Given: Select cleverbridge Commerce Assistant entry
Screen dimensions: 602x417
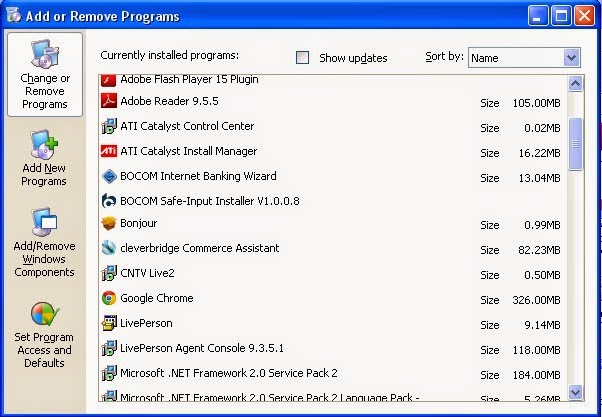Looking at the screenshot, I should pos(333,248).
